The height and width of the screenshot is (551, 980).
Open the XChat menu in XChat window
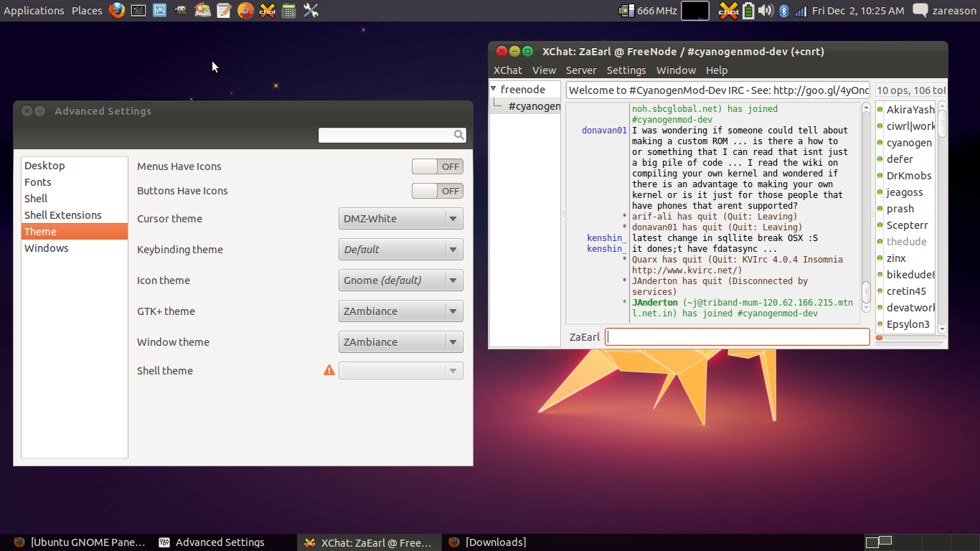[x=508, y=70]
